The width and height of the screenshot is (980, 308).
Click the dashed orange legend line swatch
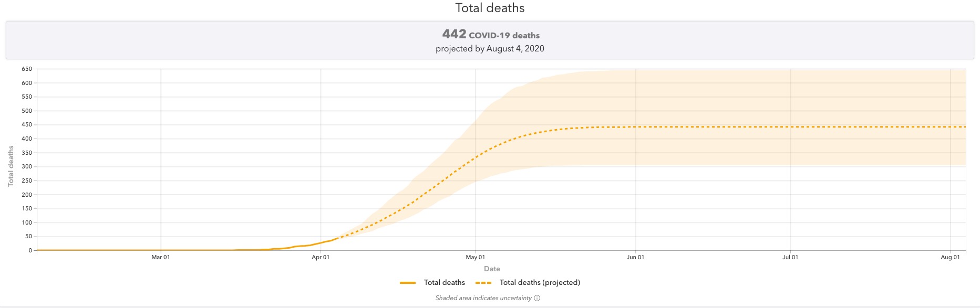pyautogui.click(x=483, y=283)
